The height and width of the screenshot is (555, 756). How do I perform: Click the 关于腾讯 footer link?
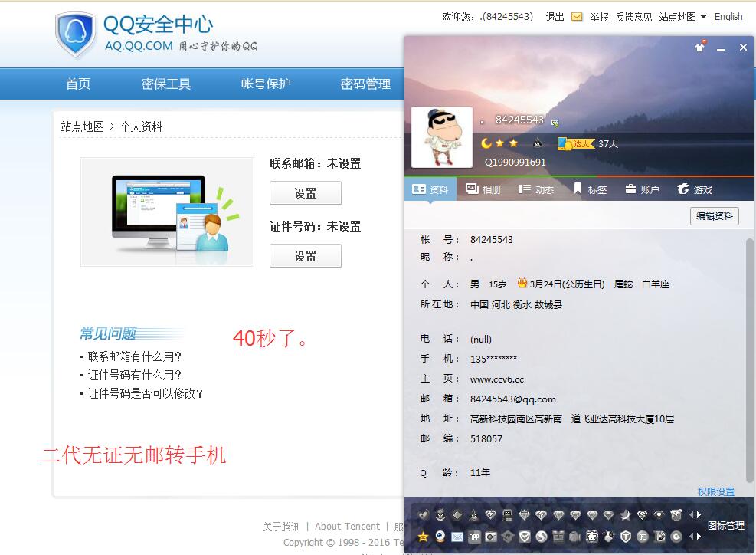point(281,526)
